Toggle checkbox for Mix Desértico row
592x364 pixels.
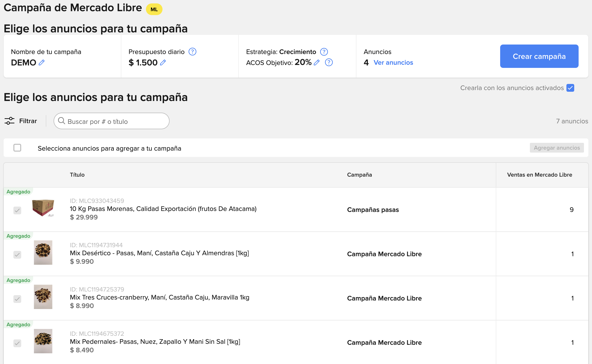tap(17, 255)
